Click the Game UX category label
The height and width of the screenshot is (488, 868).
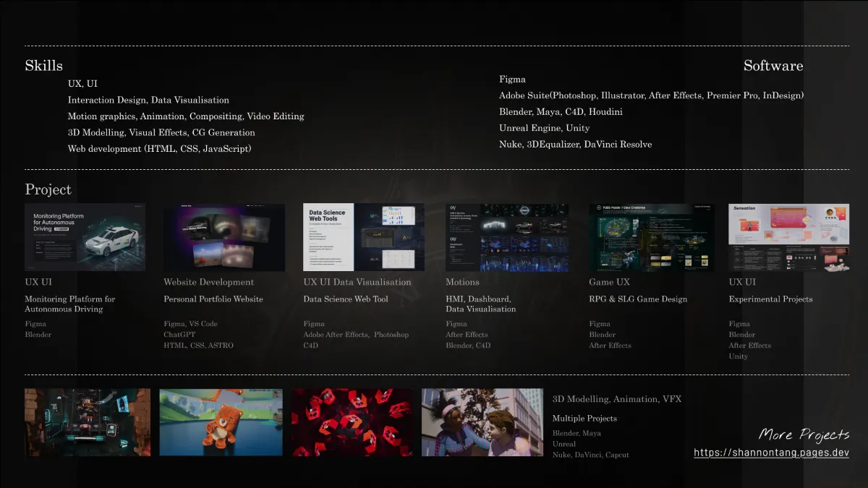(609, 282)
